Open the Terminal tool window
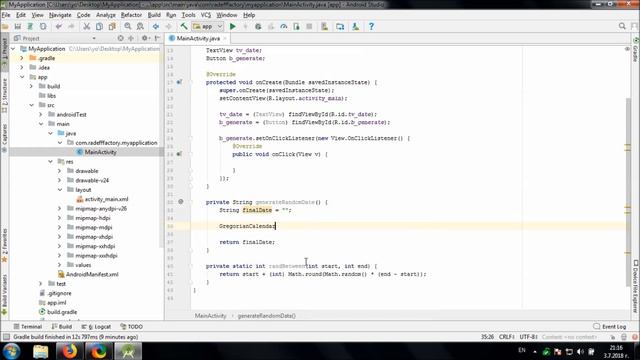Image resolution: width=640 pixels, height=360 pixels. pyautogui.click(x=28, y=327)
